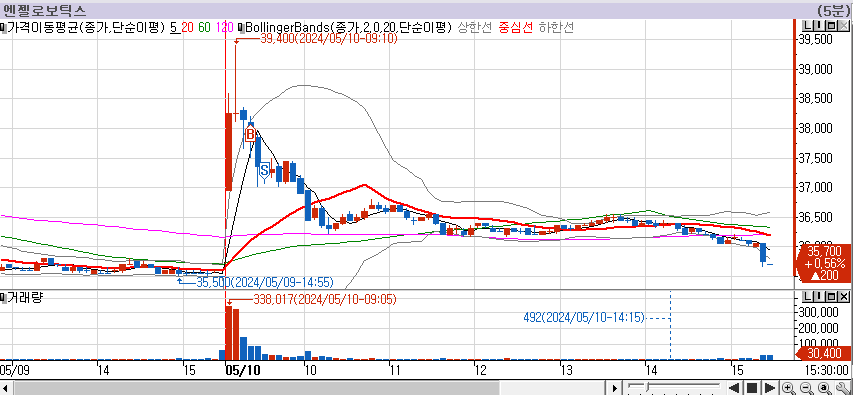Close the volume panel
This screenshot has height=395, width=853.
tap(843, 297)
